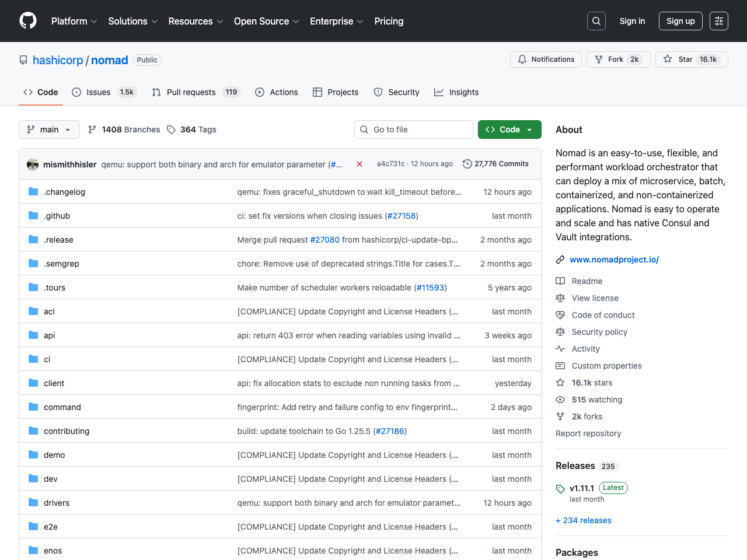Image resolution: width=747 pixels, height=560 pixels.
Task: Open the Insights tab
Action: coord(457,92)
